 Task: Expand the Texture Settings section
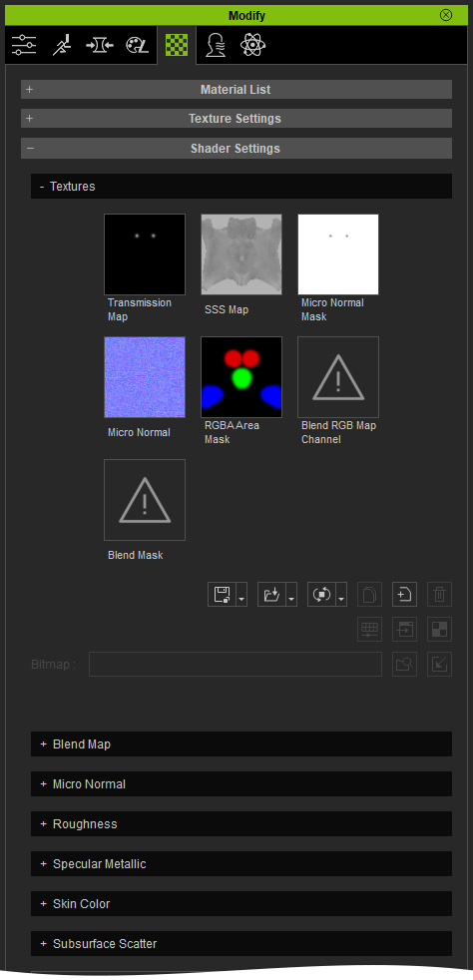[236, 118]
